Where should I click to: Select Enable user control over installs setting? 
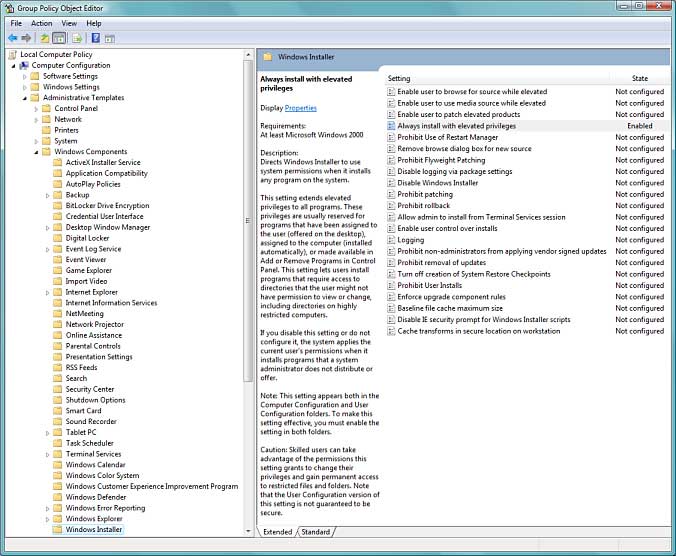447,228
